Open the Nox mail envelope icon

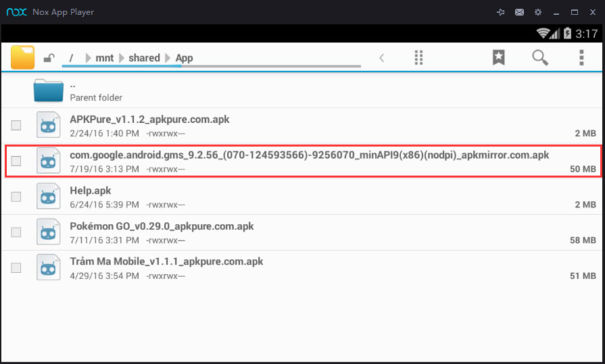pos(519,12)
